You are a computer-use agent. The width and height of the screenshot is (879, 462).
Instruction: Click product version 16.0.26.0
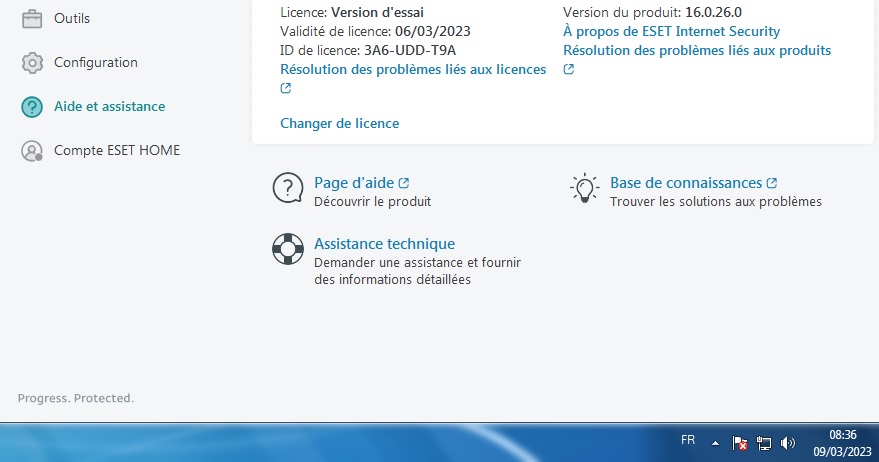click(714, 12)
